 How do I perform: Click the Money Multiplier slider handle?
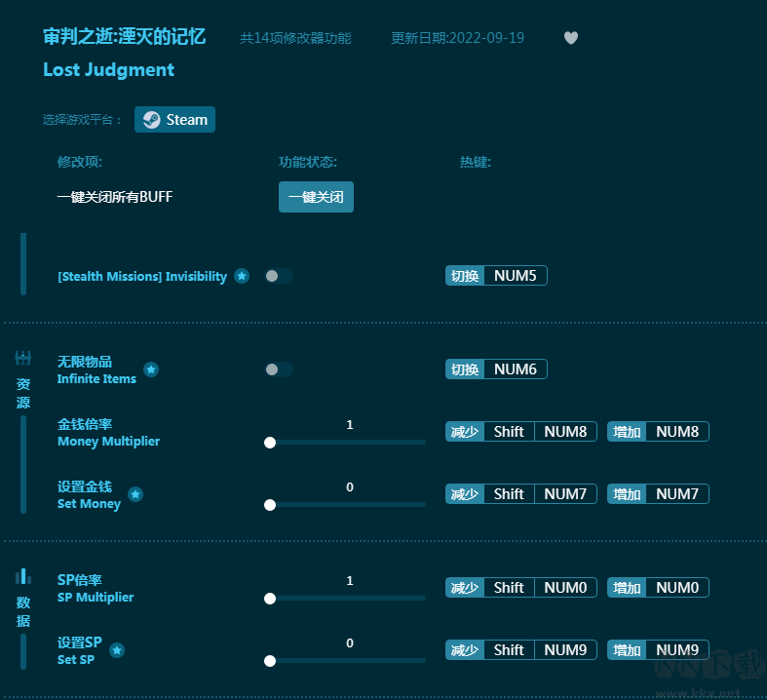(x=270, y=443)
